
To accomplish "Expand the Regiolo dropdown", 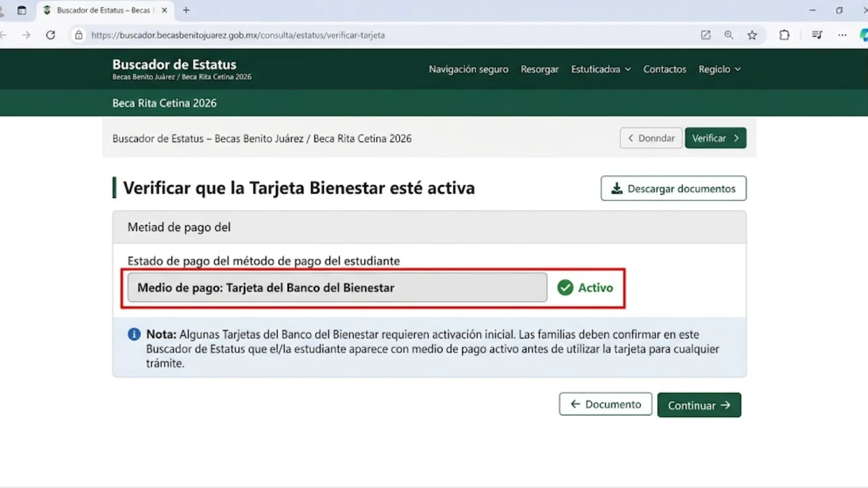I will click(720, 69).
